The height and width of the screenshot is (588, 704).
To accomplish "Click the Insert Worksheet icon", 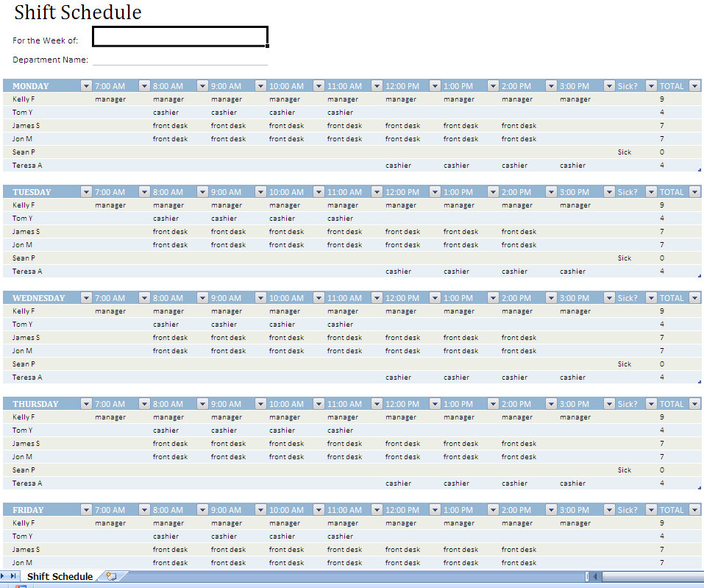I will pos(111,576).
